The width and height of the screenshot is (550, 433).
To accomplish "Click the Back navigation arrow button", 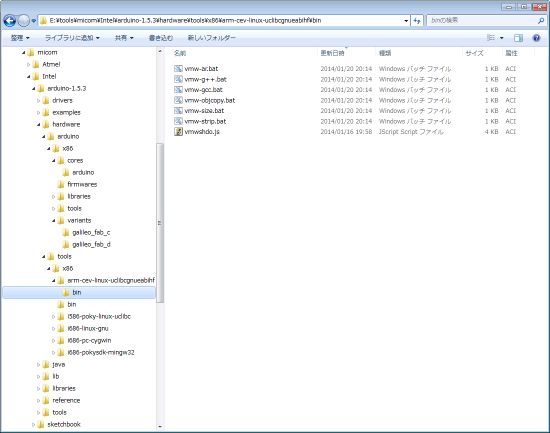I will pos(9,21).
